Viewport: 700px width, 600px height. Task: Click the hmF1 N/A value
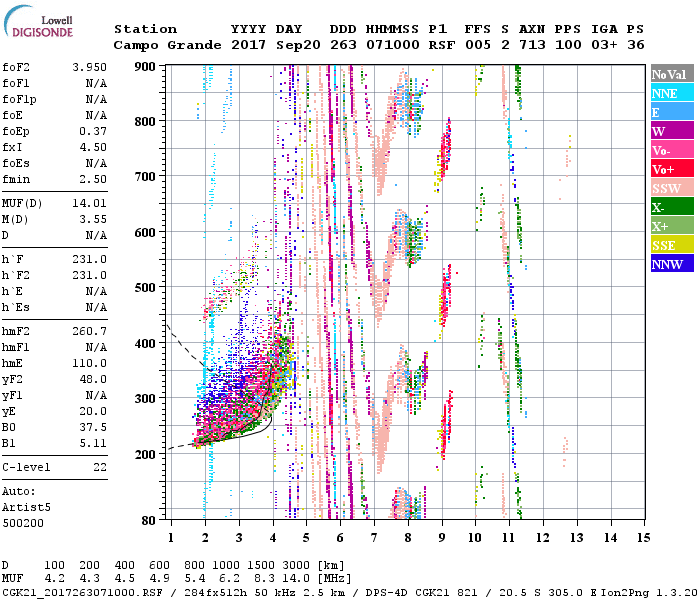tap(96, 347)
